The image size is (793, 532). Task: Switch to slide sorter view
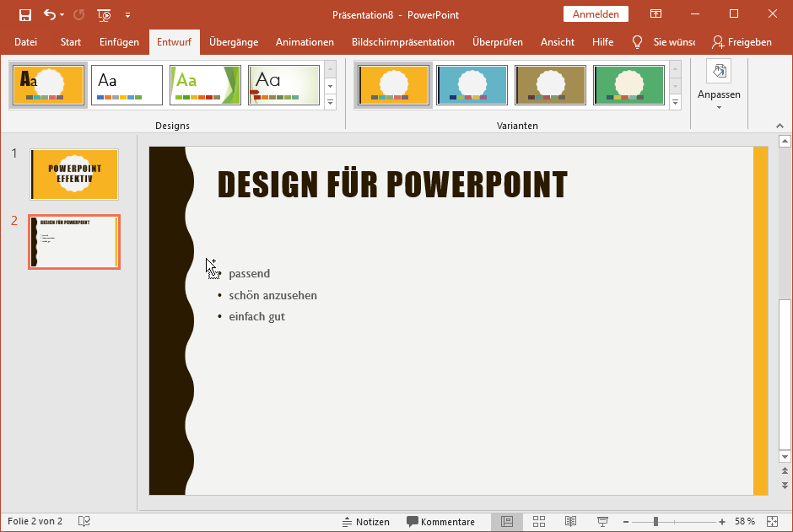tap(539, 521)
